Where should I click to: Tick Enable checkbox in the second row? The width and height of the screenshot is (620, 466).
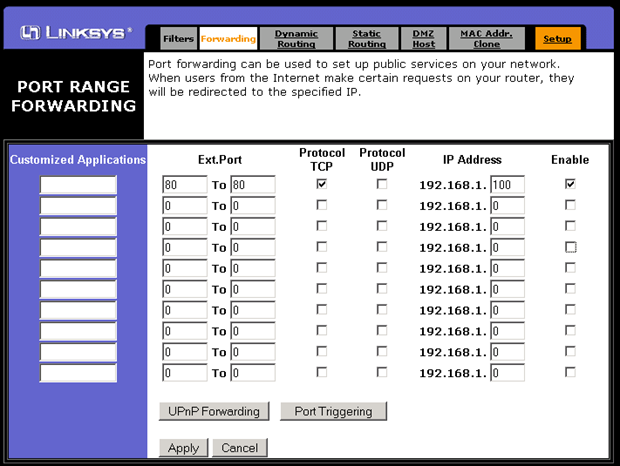pos(570,205)
